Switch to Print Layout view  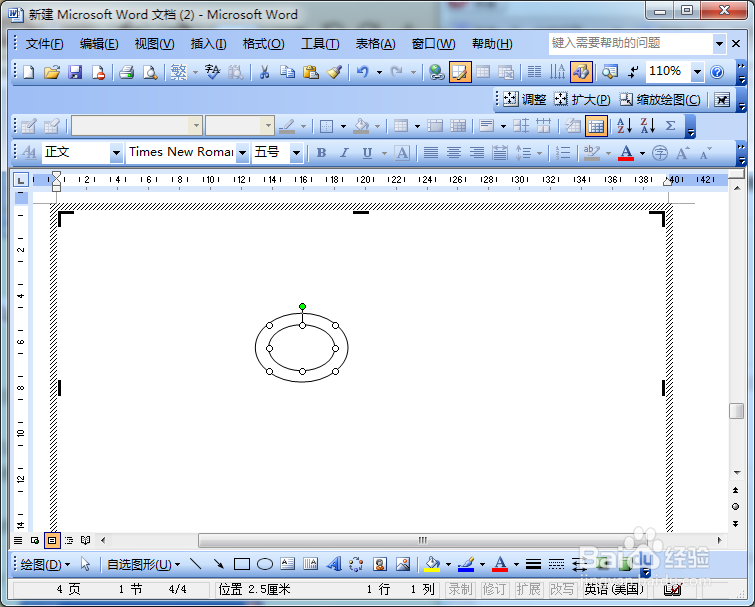[x=52, y=540]
